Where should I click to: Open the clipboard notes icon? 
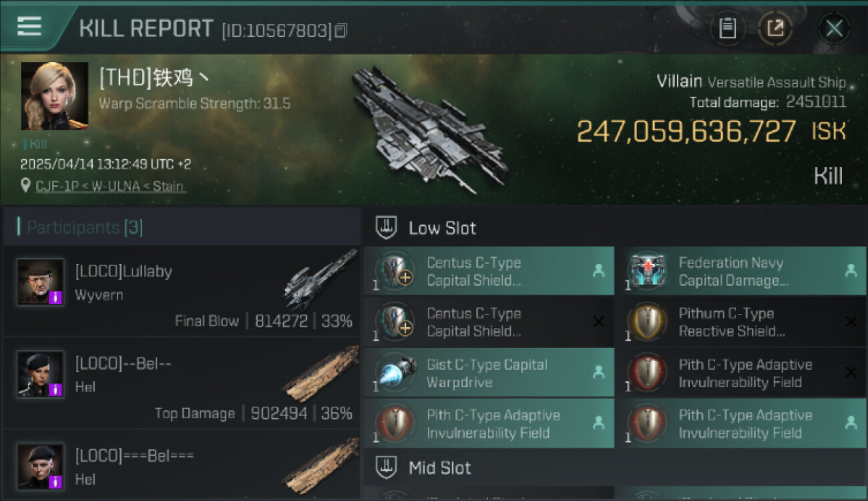click(x=727, y=28)
